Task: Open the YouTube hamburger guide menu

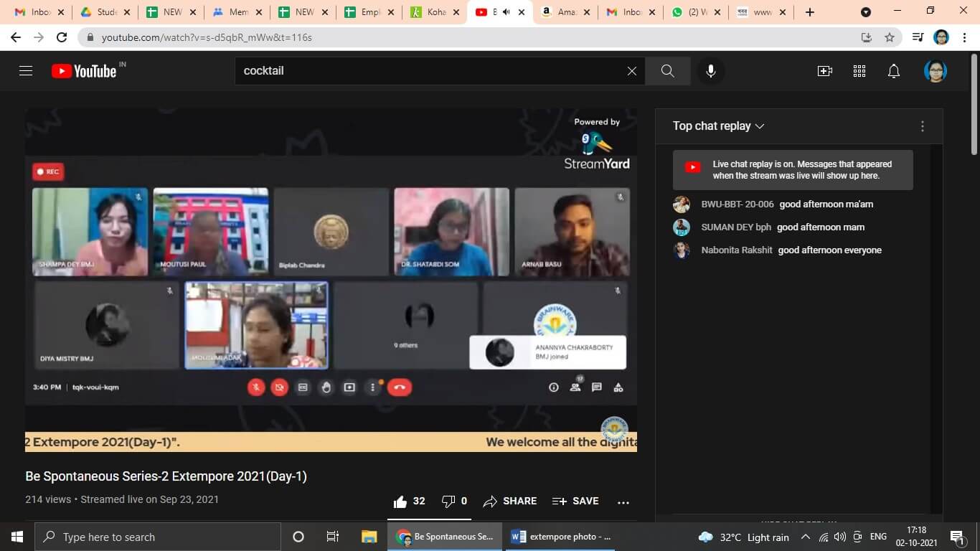Action: (26, 71)
